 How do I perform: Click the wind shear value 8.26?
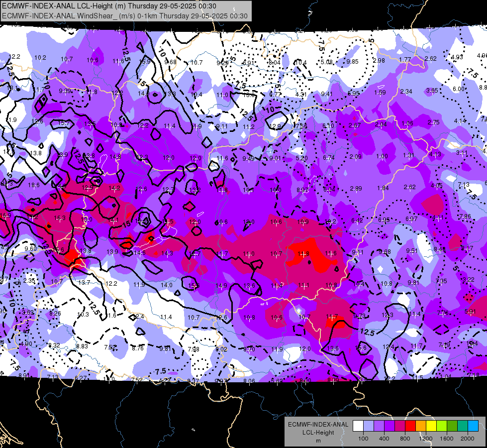55,313
